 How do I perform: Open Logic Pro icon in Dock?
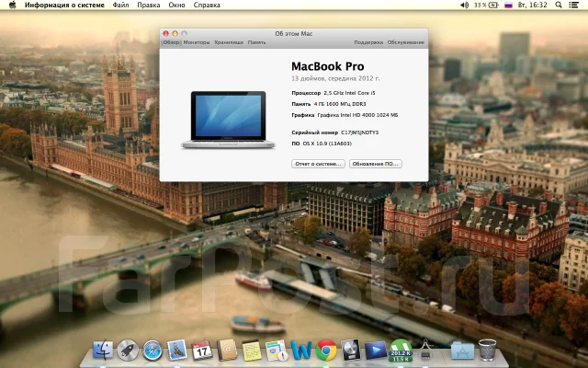click(x=351, y=350)
